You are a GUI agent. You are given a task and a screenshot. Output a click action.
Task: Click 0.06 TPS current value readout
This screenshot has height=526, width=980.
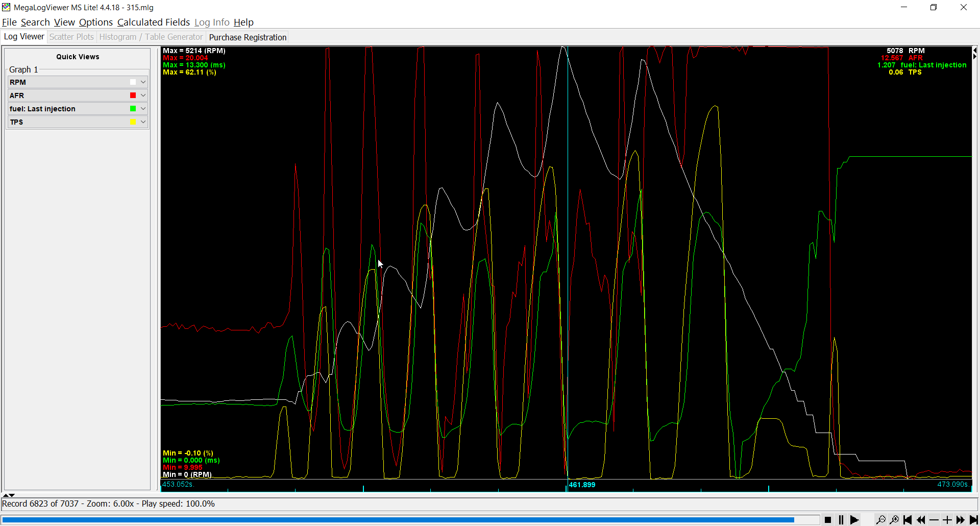click(x=905, y=72)
